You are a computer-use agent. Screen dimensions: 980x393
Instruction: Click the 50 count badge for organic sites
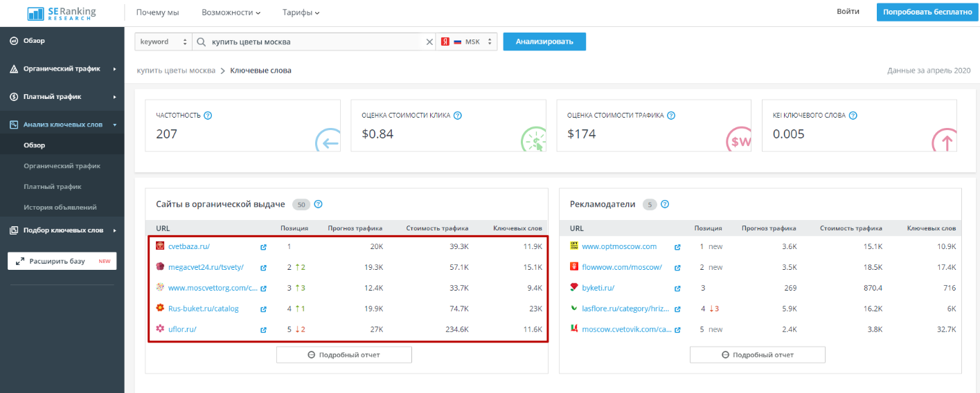pos(301,204)
